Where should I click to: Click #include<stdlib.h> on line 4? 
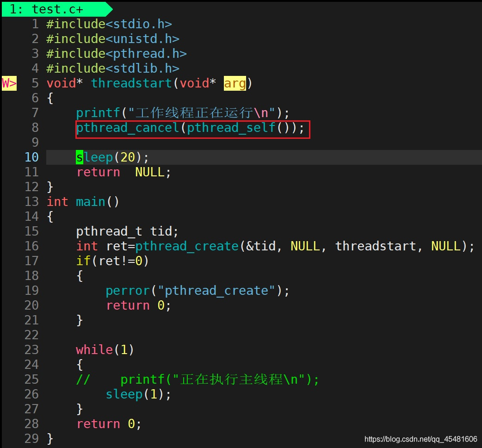point(113,68)
